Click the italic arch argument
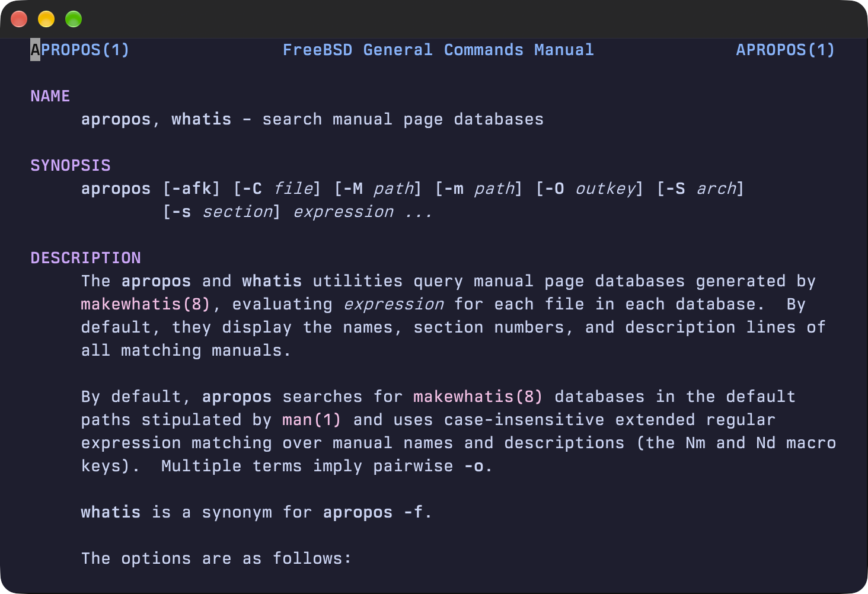This screenshot has height=594, width=868. click(716, 189)
